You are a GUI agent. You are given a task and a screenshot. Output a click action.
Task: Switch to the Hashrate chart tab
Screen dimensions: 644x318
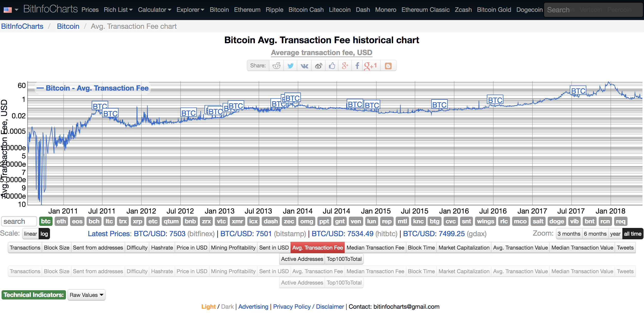[162, 248]
